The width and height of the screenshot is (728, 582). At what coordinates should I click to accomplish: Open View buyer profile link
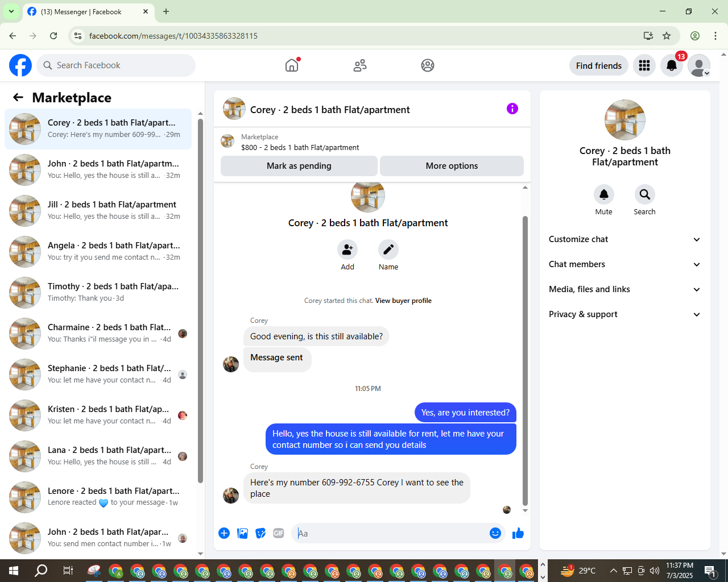[x=403, y=301]
